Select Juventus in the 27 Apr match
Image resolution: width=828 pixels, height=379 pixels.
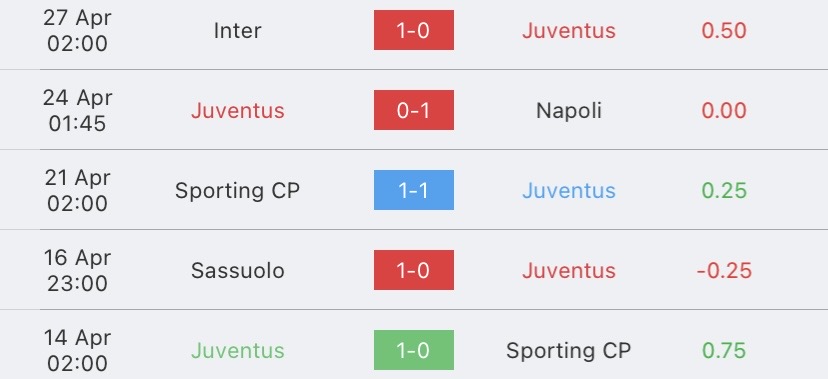point(569,31)
